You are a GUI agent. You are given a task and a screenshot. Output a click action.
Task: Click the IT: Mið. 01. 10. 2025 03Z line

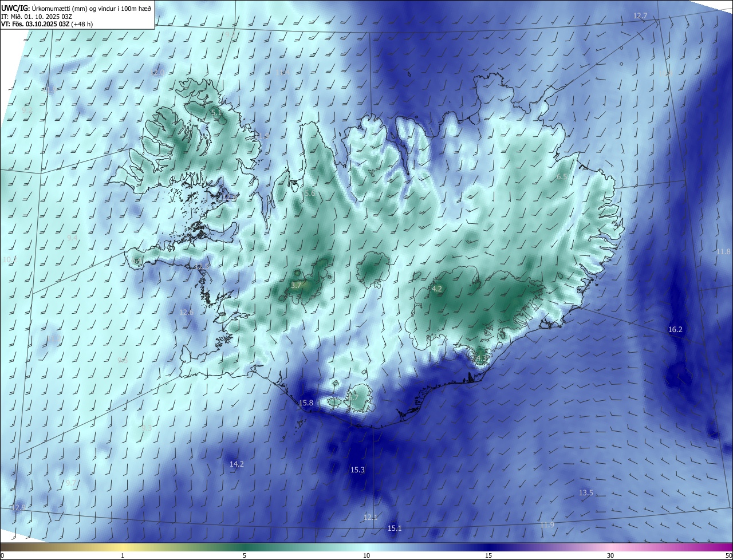coord(37,17)
